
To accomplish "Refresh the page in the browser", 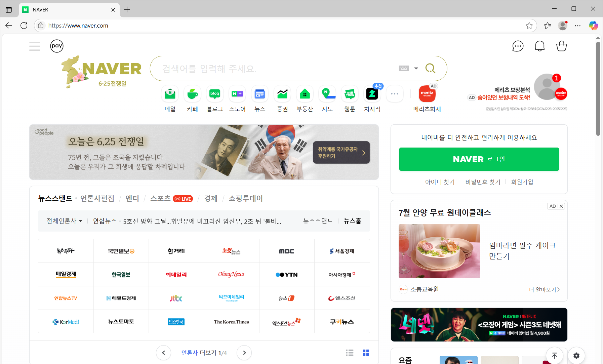I will click(x=24, y=26).
